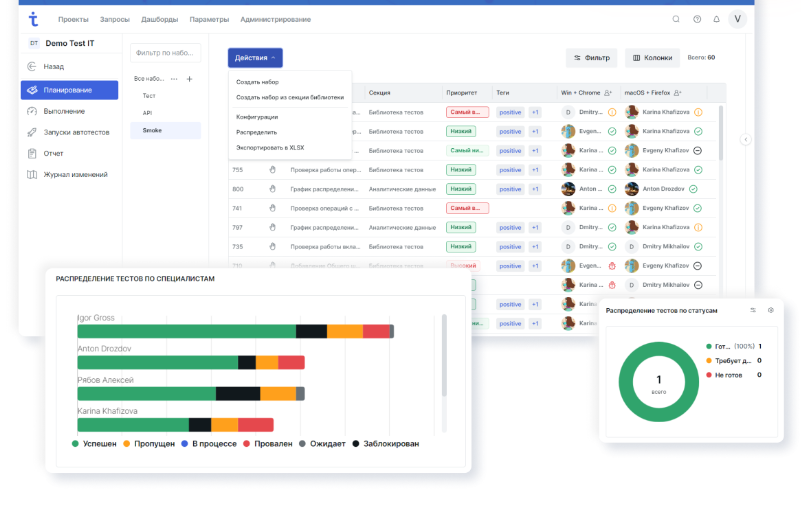Open the help question mark icon
The width and height of the screenshot is (801, 518).
coord(697,19)
